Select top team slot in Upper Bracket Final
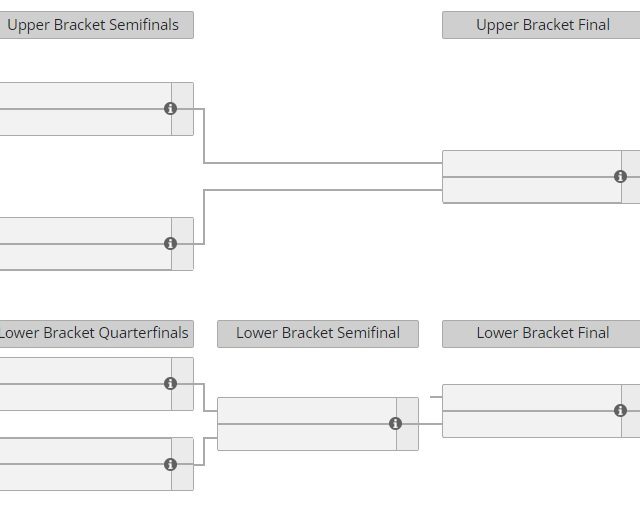640x517 pixels. pos(530,164)
